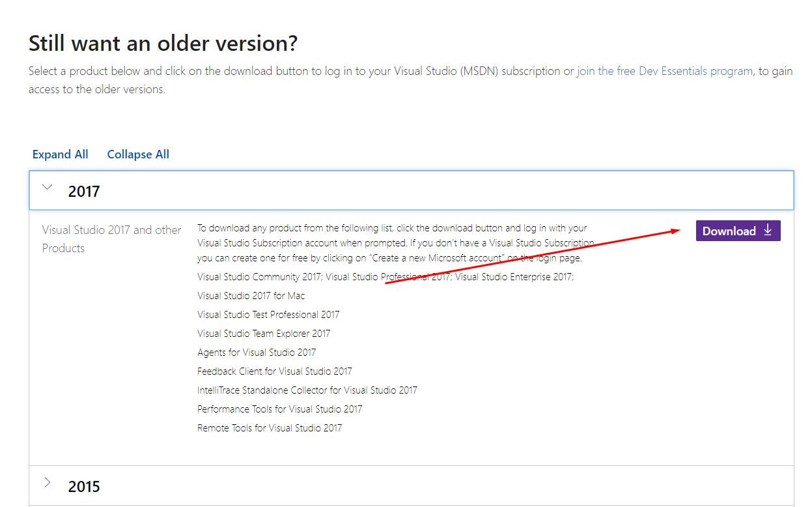Click the IntelliTrace Standalone Collector entry
The height and width of the screenshot is (507, 812).
[307, 390]
